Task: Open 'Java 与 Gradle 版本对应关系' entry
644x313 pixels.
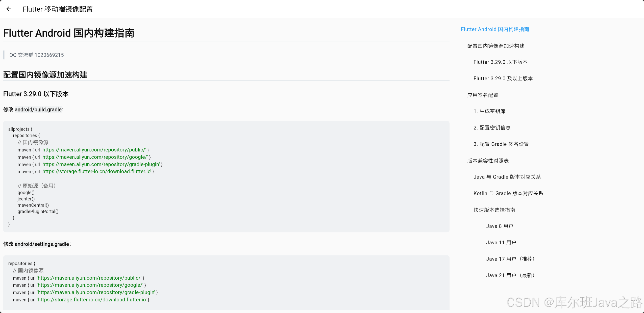Action: coord(507,177)
